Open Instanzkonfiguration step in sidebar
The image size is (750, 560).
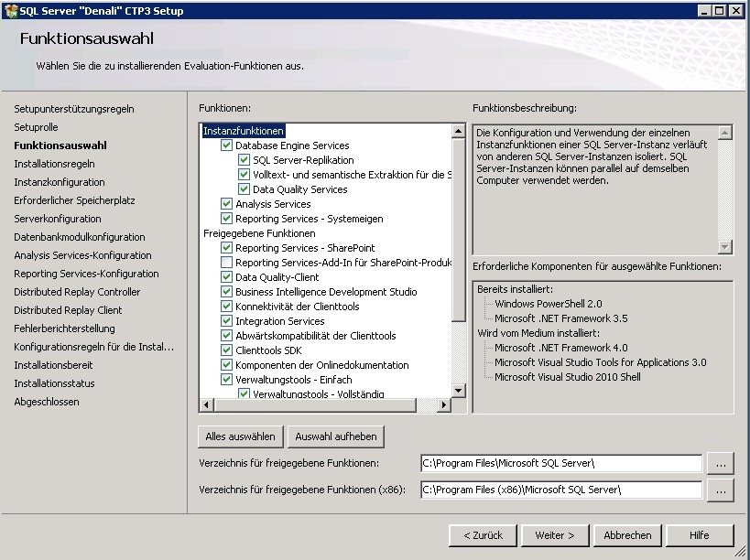tap(59, 182)
